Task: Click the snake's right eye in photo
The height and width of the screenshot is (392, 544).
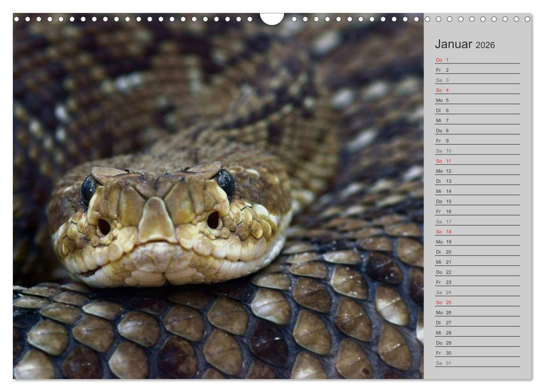Action: (x=225, y=181)
